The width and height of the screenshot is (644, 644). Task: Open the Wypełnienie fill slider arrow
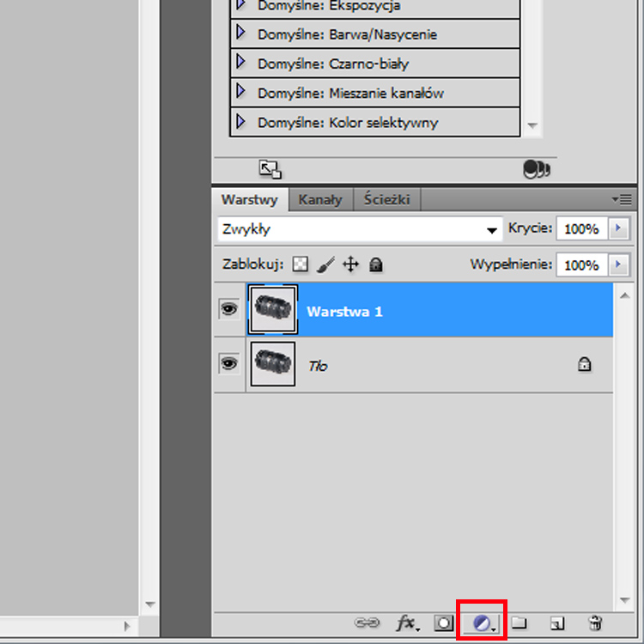point(618,264)
